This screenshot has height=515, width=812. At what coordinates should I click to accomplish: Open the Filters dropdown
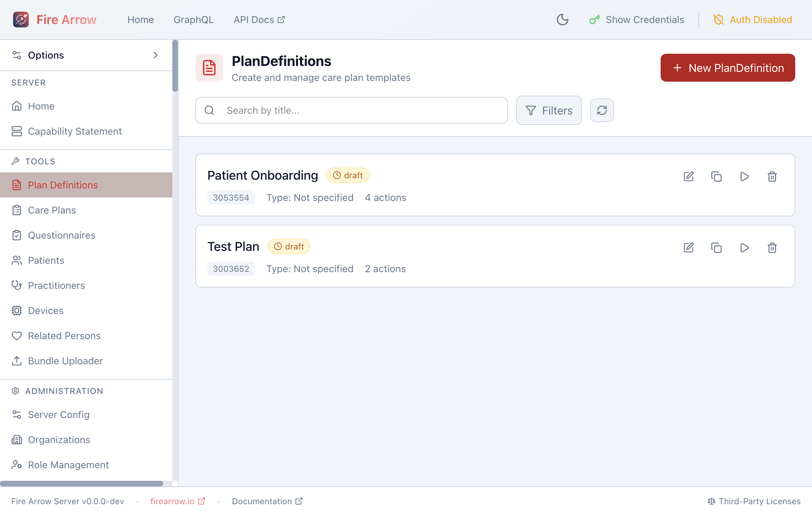point(549,110)
